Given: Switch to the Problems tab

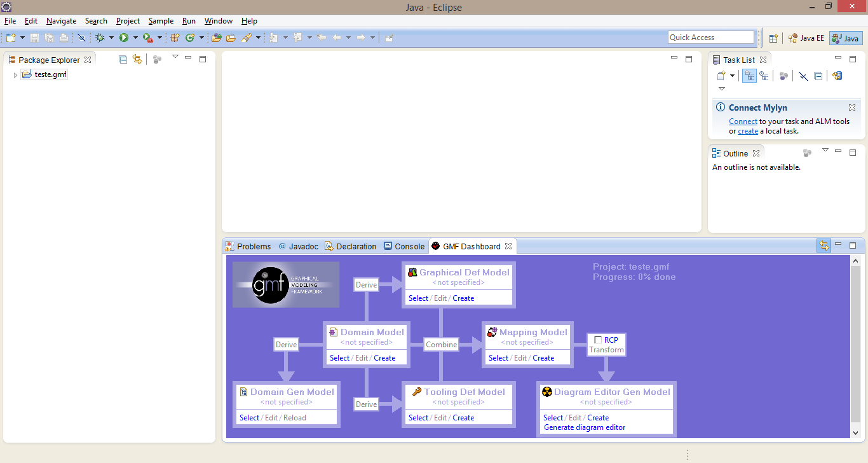Looking at the screenshot, I should 248,246.
